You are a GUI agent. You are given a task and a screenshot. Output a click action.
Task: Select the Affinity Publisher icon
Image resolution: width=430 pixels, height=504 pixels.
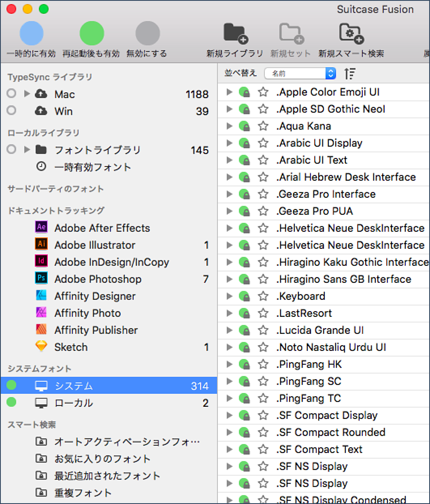(41, 329)
